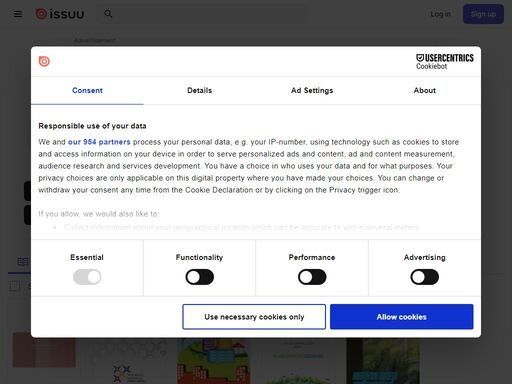Image resolution: width=512 pixels, height=384 pixels.
Task: Enable the Advertising cookies switch
Action: (x=425, y=277)
